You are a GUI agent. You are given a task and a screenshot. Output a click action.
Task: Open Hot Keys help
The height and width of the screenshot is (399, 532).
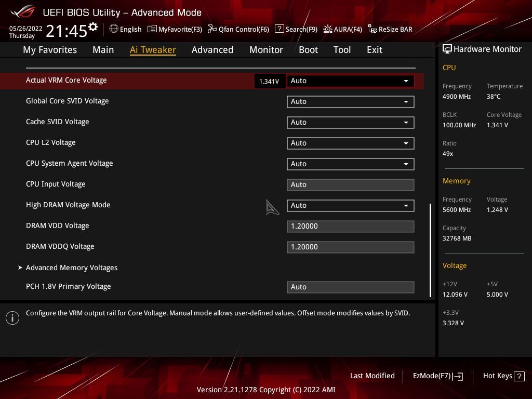coord(504,376)
